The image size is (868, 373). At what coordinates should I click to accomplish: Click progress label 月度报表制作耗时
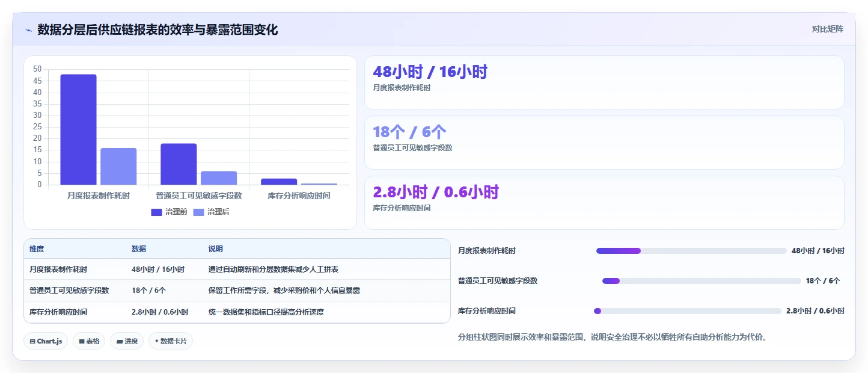(x=487, y=251)
